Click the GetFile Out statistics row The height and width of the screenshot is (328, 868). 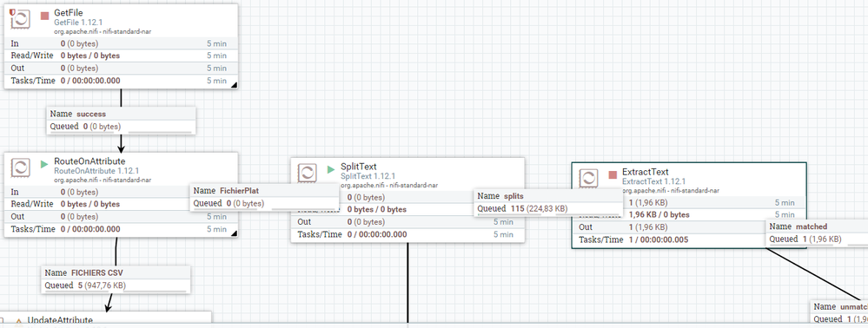(122, 68)
